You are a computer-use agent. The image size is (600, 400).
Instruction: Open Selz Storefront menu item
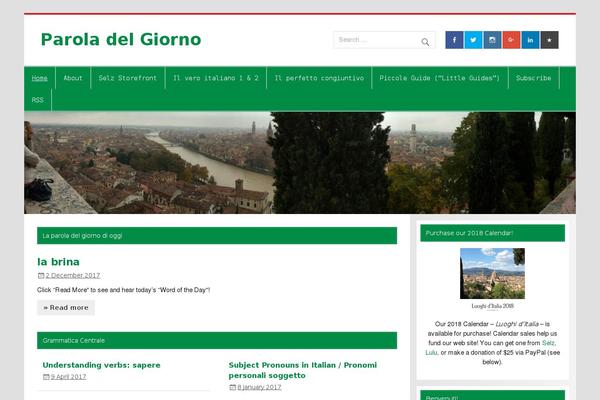click(127, 78)
